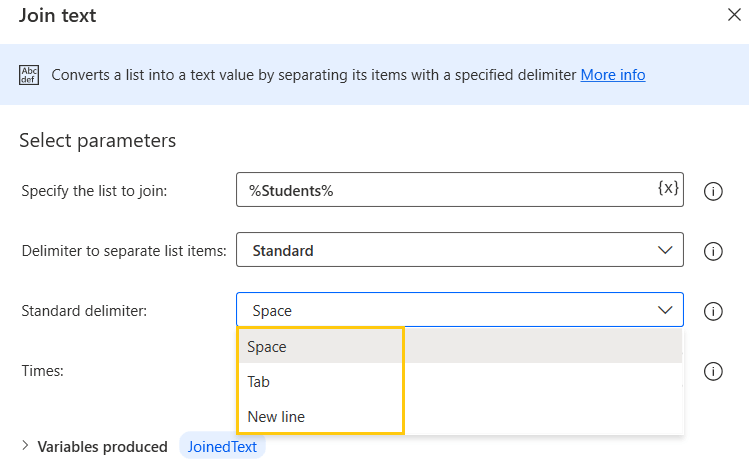Show info for Specify the list to join
Viewport: 749px width, 463px height.
713,191
